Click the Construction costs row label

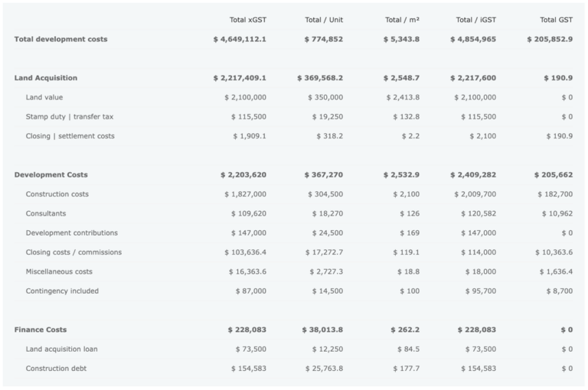tap(57, 194)
